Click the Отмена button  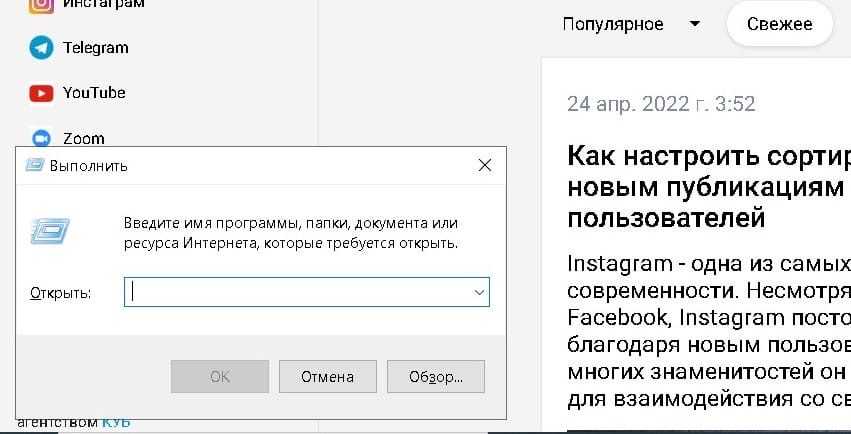(328, 376)
